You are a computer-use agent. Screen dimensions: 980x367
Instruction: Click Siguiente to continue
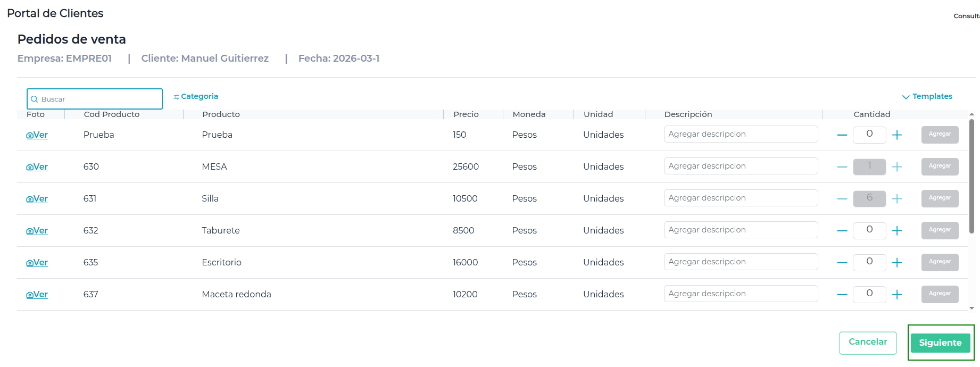click(x=940, y=343)
